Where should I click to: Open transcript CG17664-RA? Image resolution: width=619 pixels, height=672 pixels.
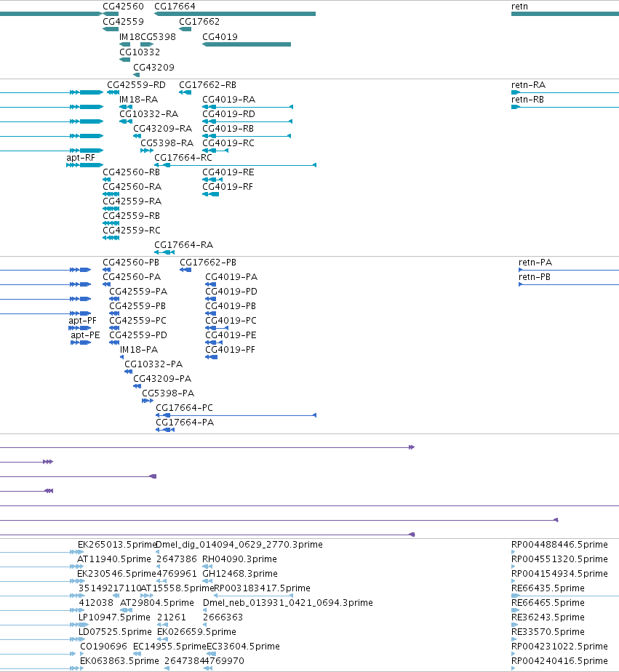(183, 246)
